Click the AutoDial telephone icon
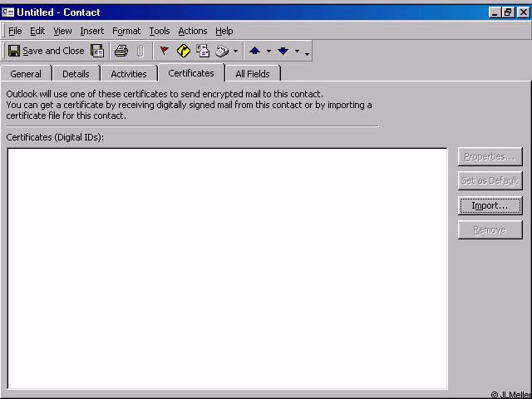 click(222, 51)
